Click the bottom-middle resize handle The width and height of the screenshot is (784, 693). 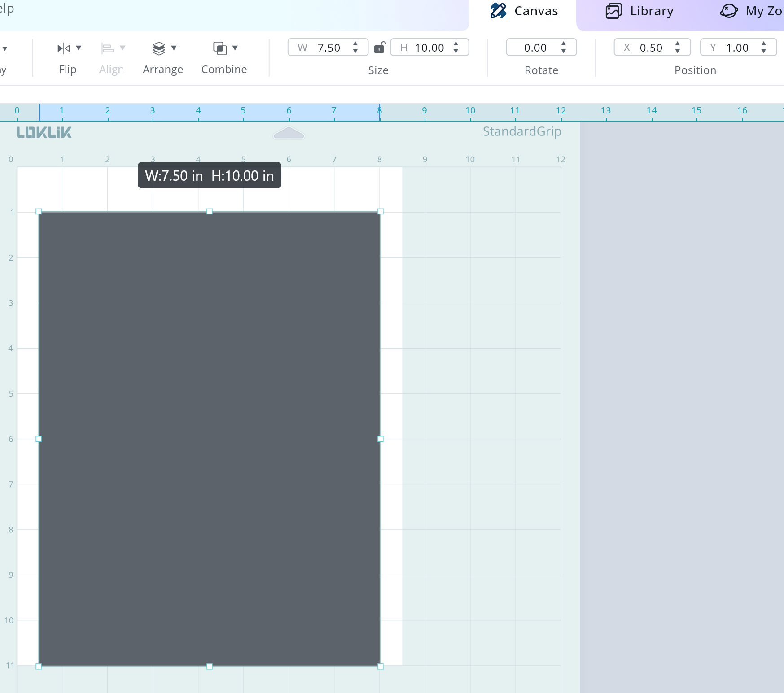coord(210,667)
